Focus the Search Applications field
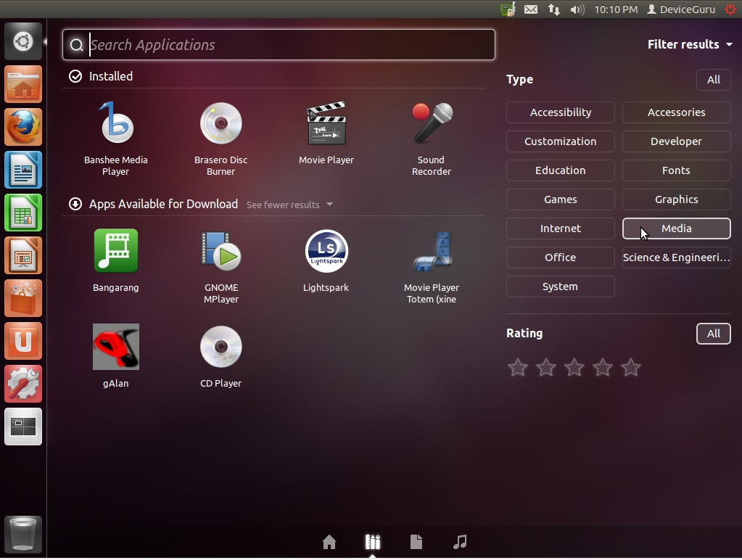This screenshot has width=742, height=560. click(279, 44)
